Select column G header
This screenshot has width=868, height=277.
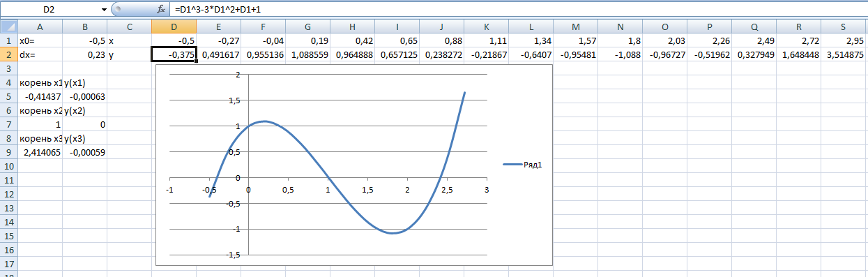(x=307, y=27)
